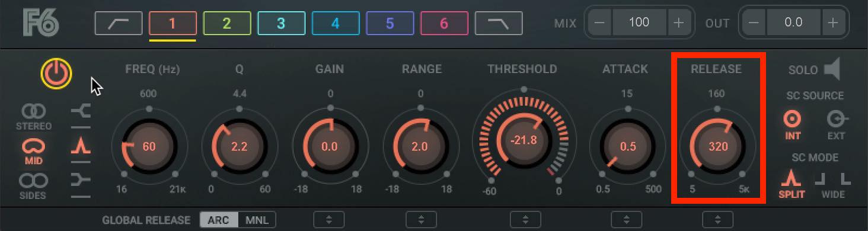Viewport: 868px width, 231px height.
Task: Select STEREO processing mode
Action: [33, 117]
